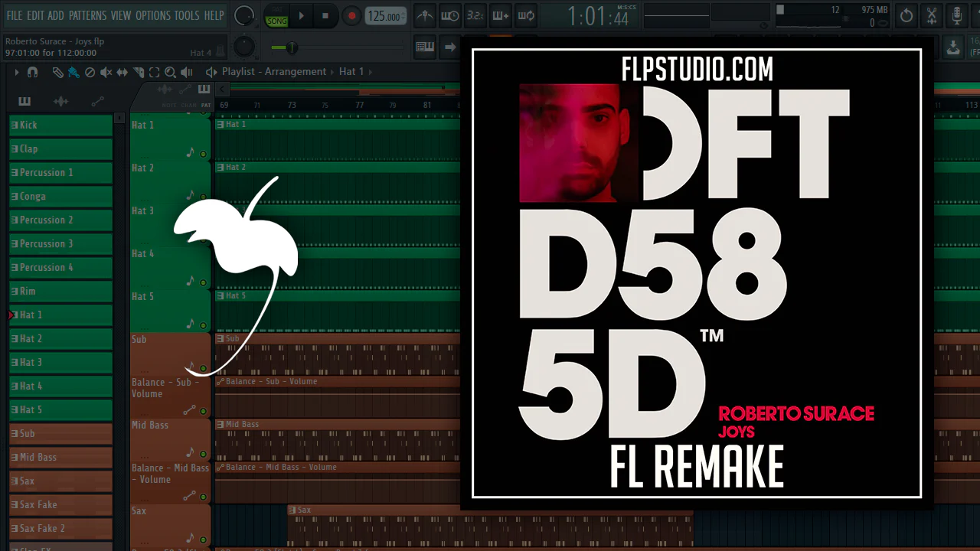
Task: Select the Mute tool
Action: pos(106,72)
